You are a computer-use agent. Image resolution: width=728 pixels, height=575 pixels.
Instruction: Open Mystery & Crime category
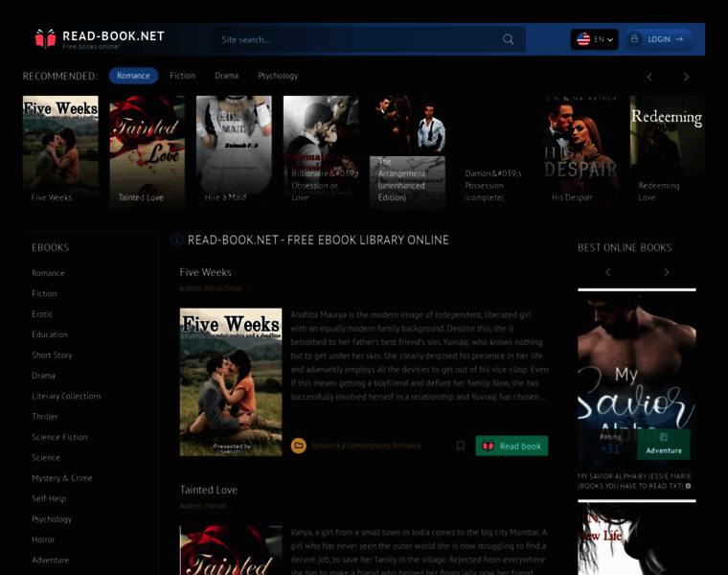[x=61, y=478]
